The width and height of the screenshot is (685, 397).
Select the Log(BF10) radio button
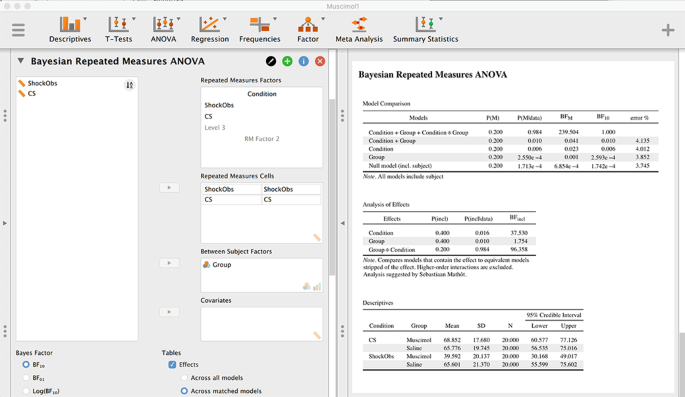coord(26,391)
